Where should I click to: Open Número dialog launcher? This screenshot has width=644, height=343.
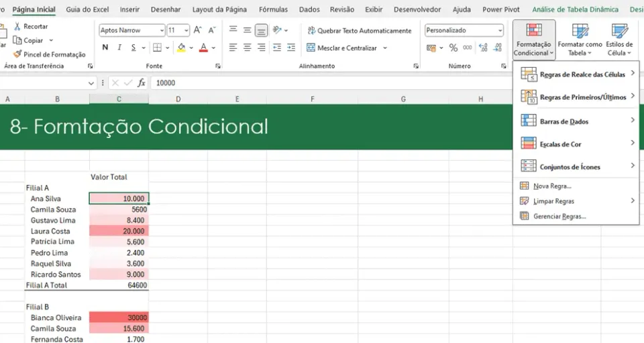(x=504, y=66)
